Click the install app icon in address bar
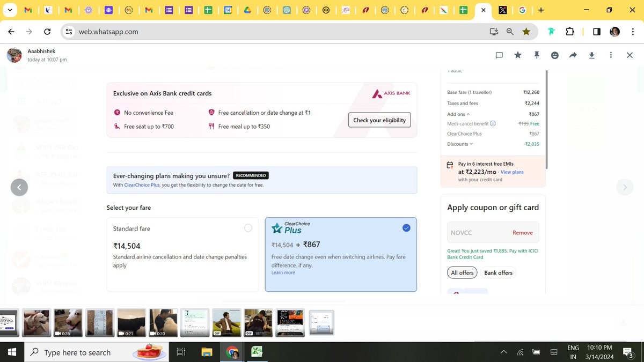Image resolution: width=644 pixels, height=362 pixels. coord(494,32)
